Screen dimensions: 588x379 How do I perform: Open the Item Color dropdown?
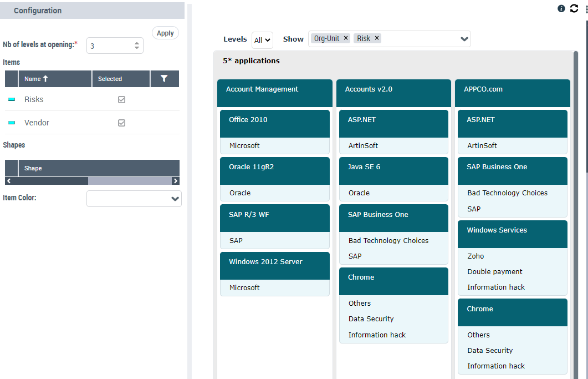[175, 199]
